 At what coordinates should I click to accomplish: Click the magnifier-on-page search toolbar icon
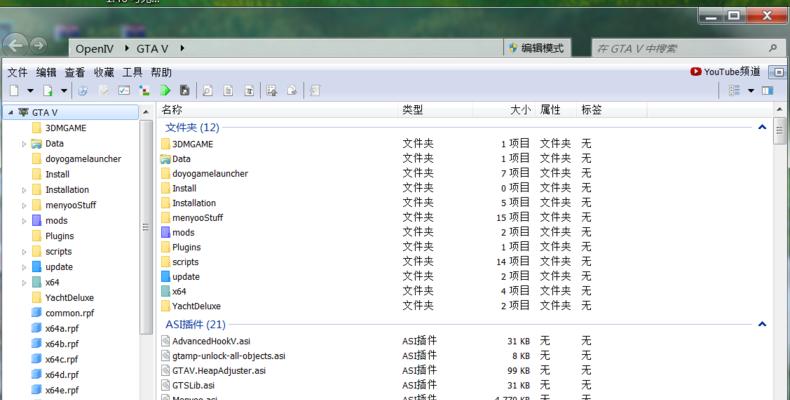pos(207,91)
